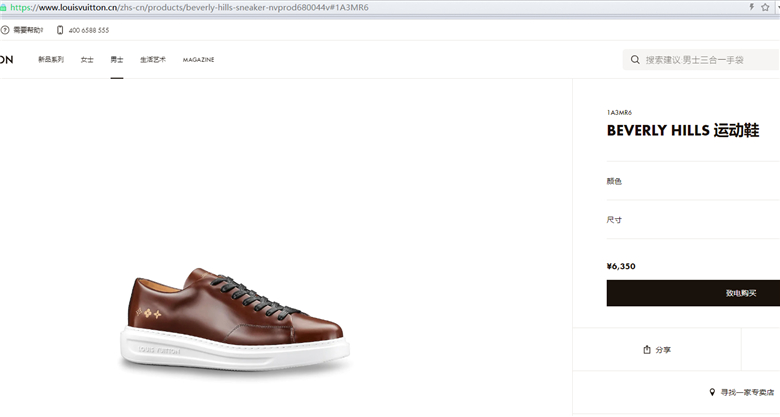
Task: Click the 400 6588 555 phone number
Action: coord(89,30)
